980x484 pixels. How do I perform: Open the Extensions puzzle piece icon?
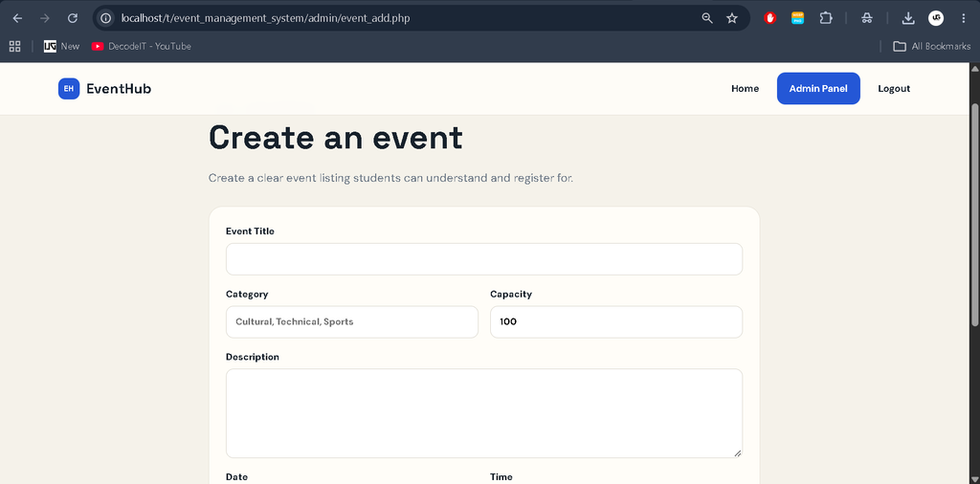[x=826, y=18]
